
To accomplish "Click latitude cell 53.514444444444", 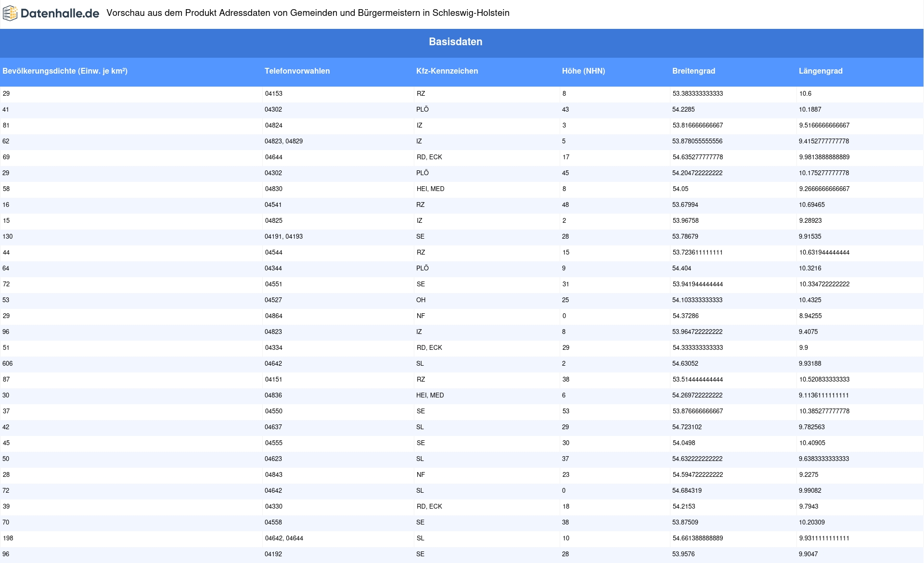I will click(698, 380).
